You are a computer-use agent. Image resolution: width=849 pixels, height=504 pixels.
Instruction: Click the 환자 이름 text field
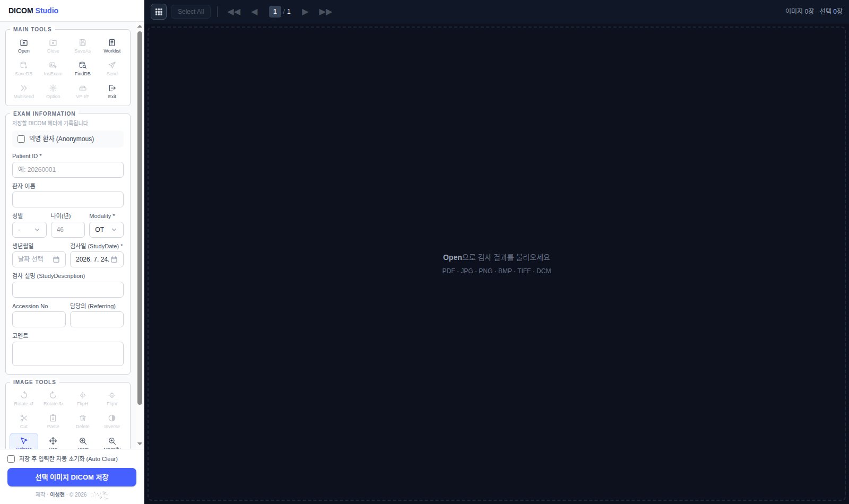tap(68, 199)
